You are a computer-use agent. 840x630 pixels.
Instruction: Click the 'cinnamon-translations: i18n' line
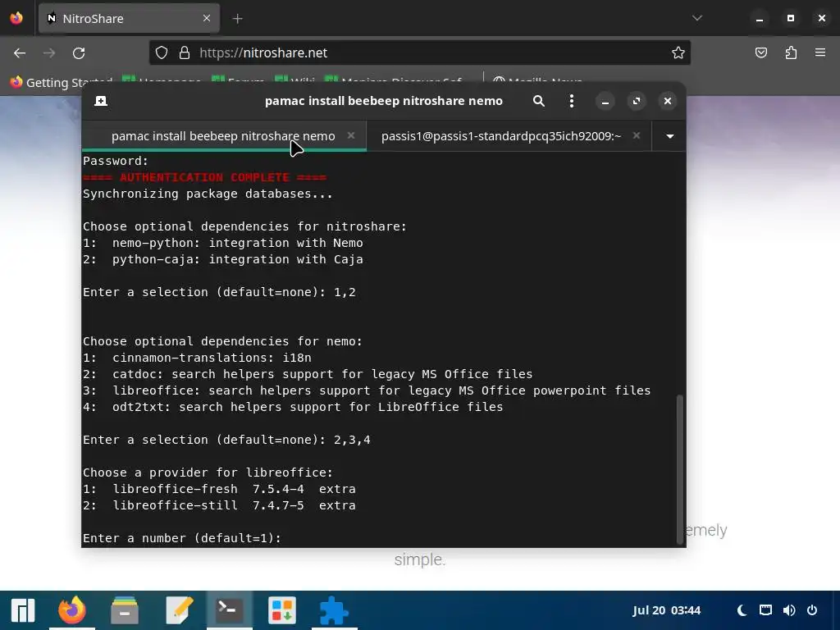(x=197, y=358)
